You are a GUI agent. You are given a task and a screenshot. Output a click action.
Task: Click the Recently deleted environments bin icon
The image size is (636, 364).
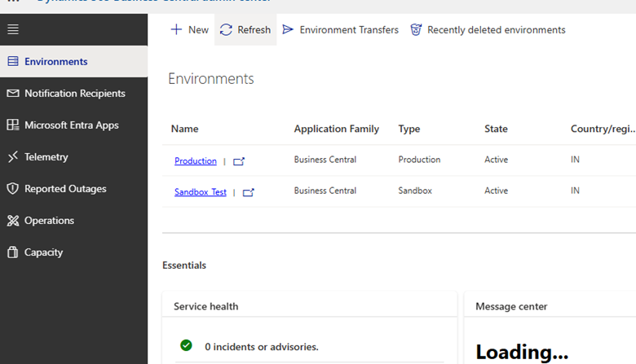coord(416,29)
